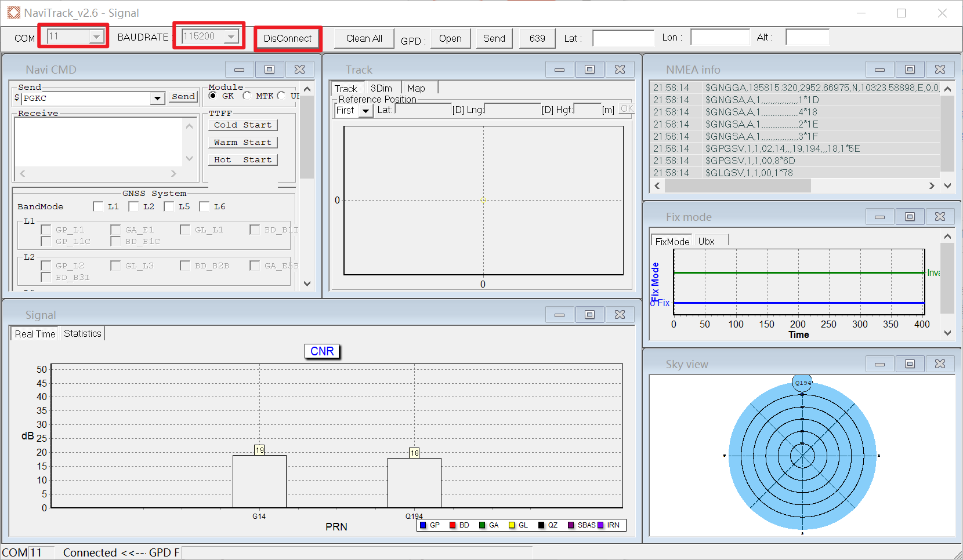Image resolution: width=963 pixels, height=560 pixels.
Task: Click Navi CMD panel scroll down arrow
Action: (307, 283)
